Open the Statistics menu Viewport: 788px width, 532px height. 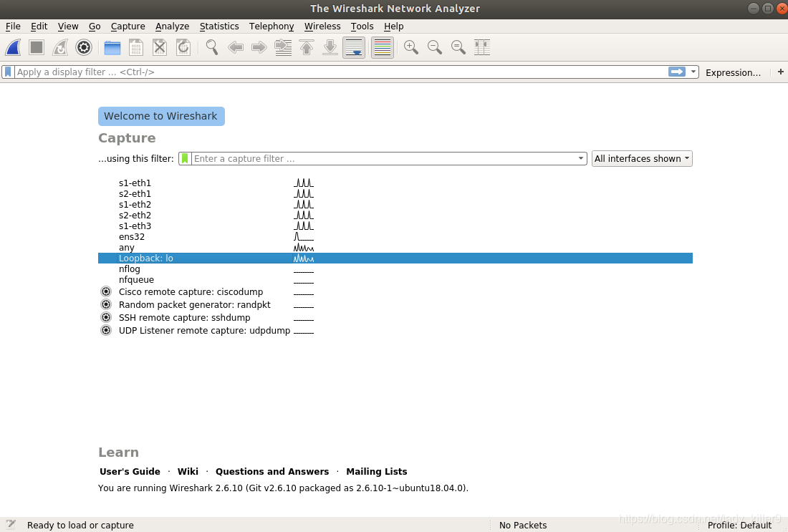click(219, 26)
